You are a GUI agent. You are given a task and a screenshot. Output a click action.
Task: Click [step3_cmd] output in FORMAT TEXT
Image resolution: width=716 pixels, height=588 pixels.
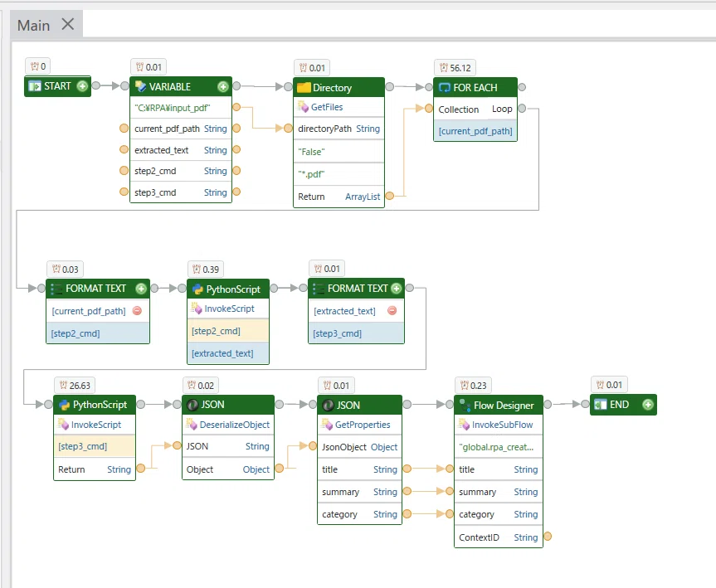(356, 333)
